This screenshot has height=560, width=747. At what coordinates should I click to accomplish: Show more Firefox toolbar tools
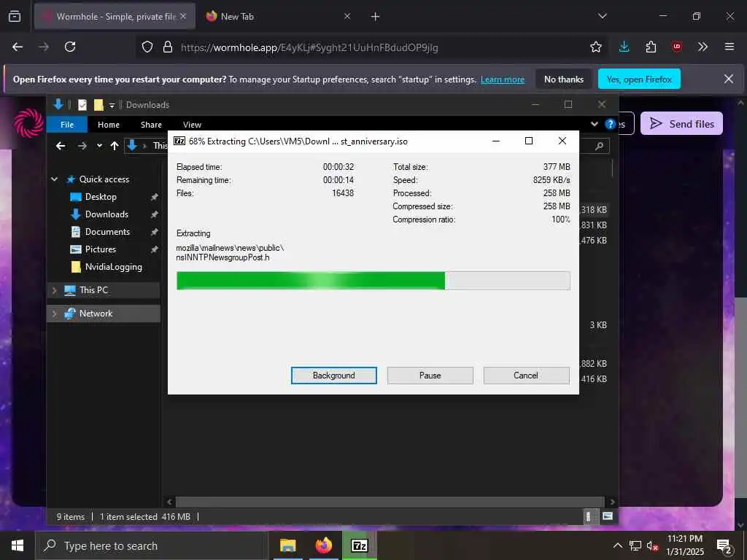tap(703, 47)
